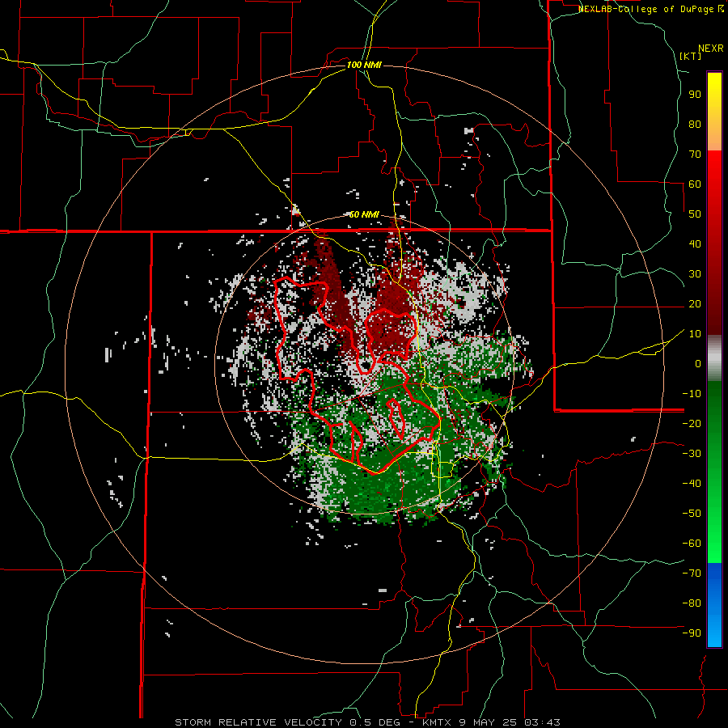Select the "NEXLAB-College of DuPage" credit text

tap(646, 9)
